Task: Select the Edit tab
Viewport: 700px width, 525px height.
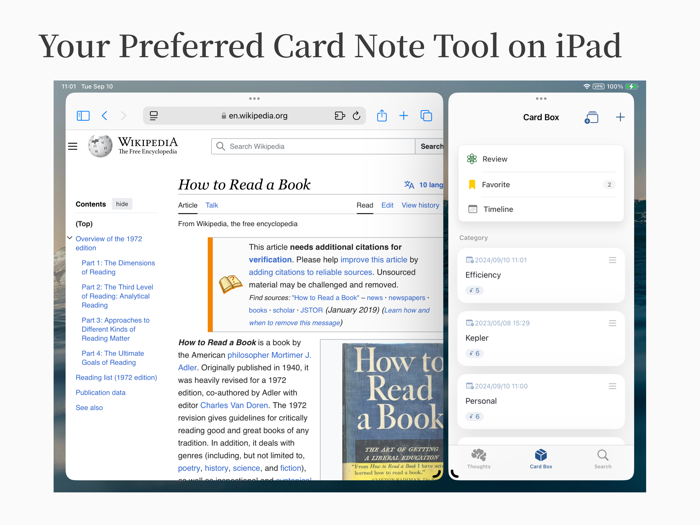Action: click(x=387, y=205)
